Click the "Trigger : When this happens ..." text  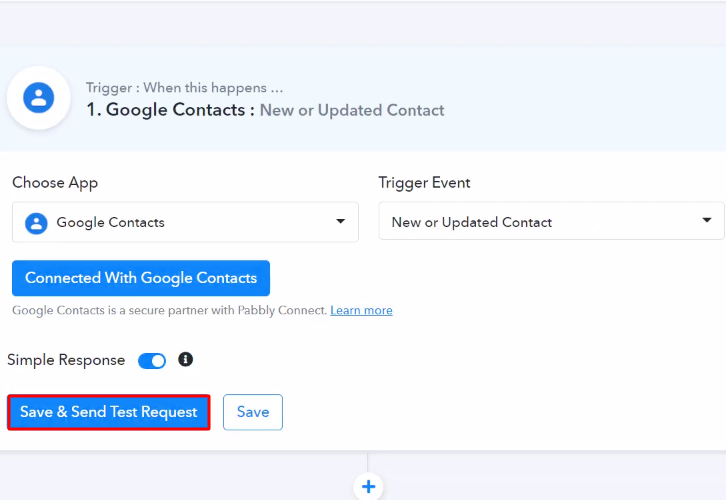coord(184,88)
